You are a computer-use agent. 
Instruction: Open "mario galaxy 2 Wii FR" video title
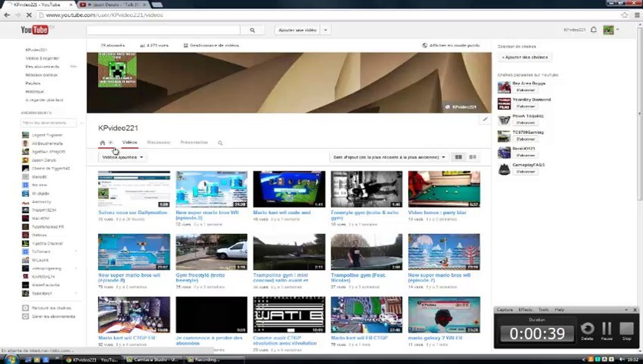point(435,338)
